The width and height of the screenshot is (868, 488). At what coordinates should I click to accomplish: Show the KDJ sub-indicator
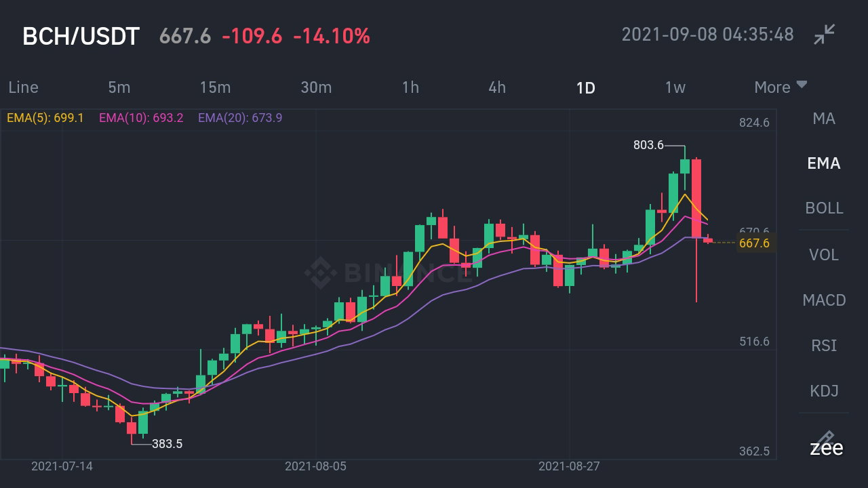click(824, 391)
